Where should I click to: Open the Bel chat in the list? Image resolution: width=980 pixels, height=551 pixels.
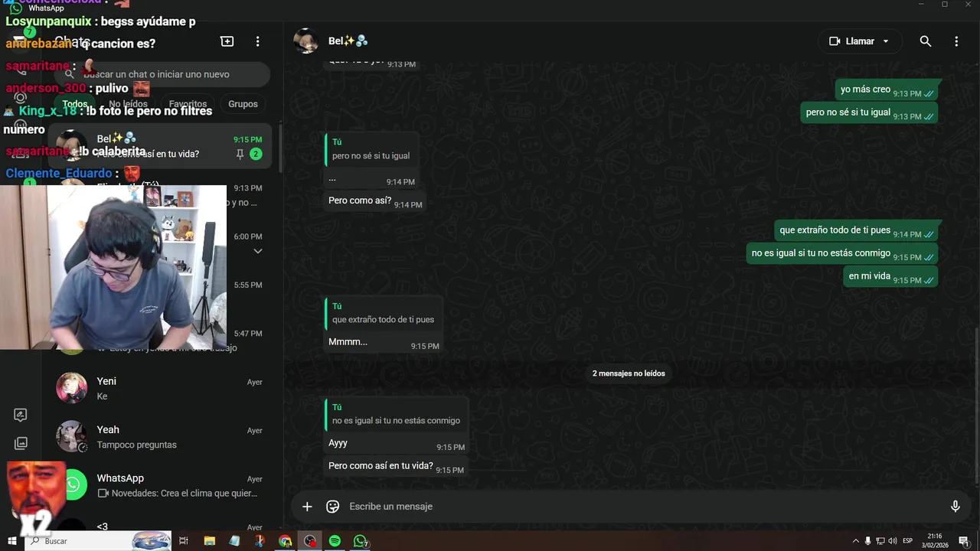(159, 146)
